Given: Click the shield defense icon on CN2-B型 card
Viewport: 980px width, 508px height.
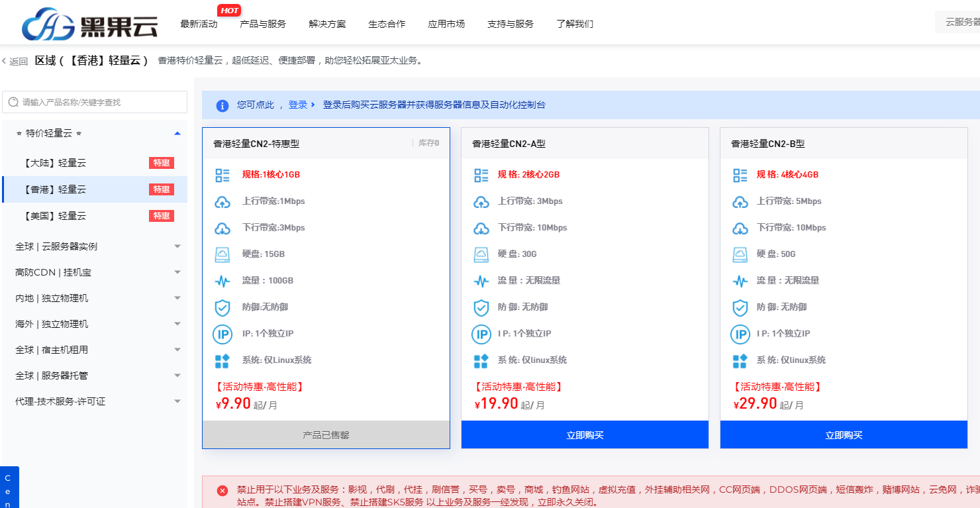Looking at the screenshot, I should pyautogui.click(x=740, y=307).
